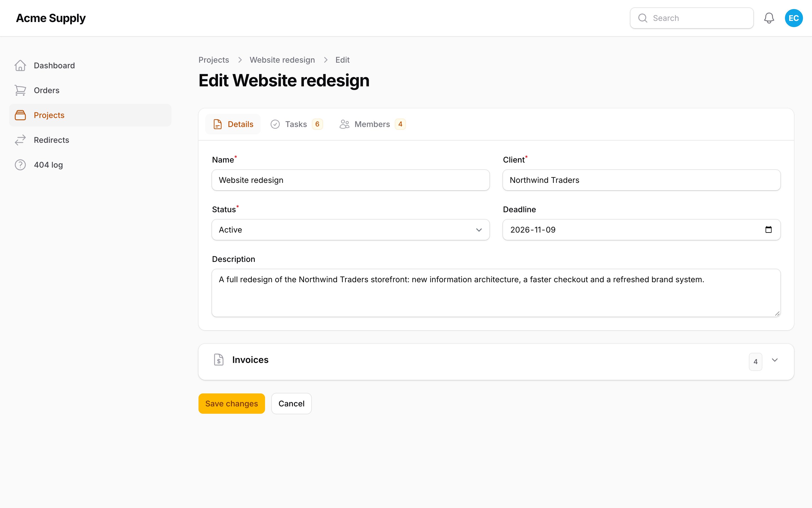Click inside the Description textarea

point(496,293)
